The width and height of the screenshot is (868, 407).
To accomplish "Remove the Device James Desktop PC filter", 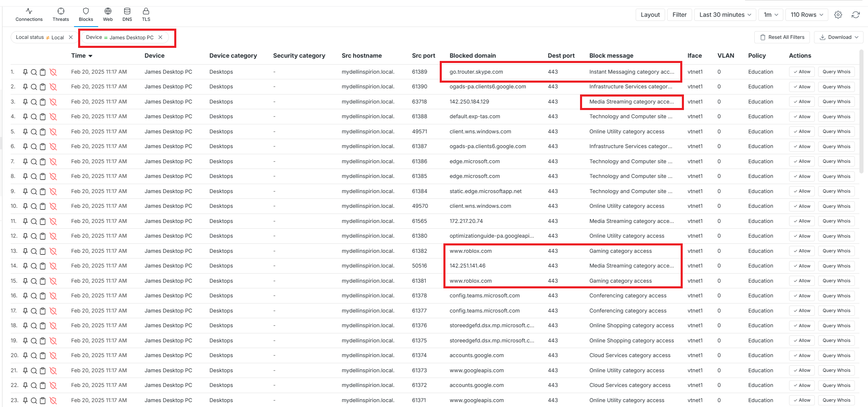I will click(x=160, y=37).
